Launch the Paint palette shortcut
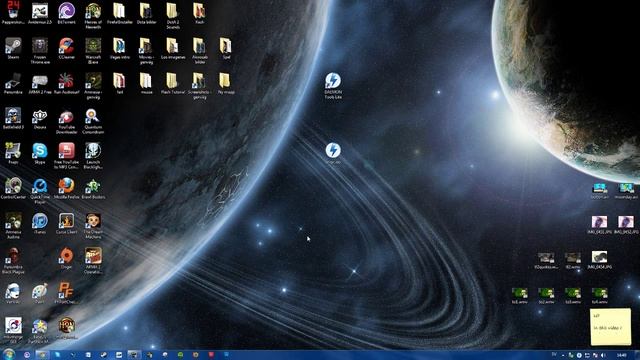Screen dimensions: 640x360 [x=40, y=293]
